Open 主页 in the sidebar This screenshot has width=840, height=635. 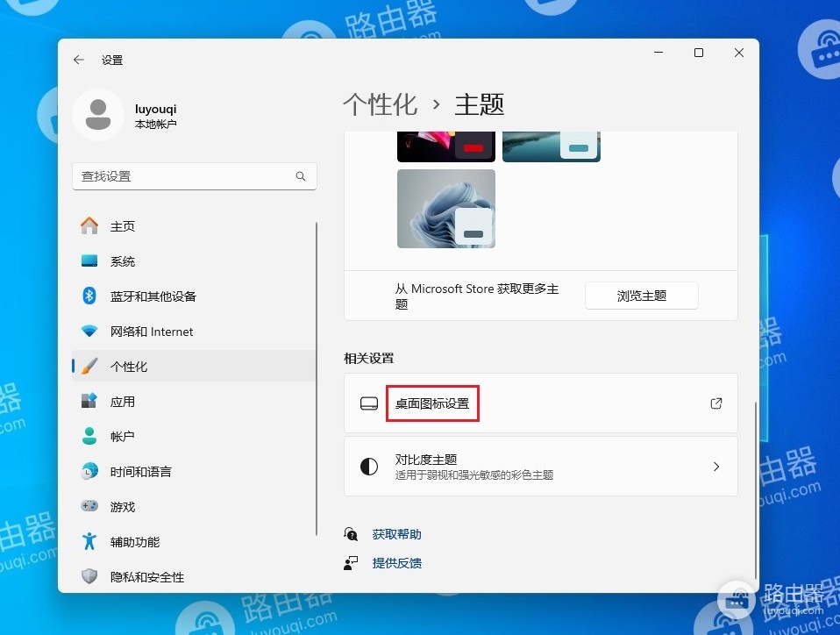(x=194, y=225)
